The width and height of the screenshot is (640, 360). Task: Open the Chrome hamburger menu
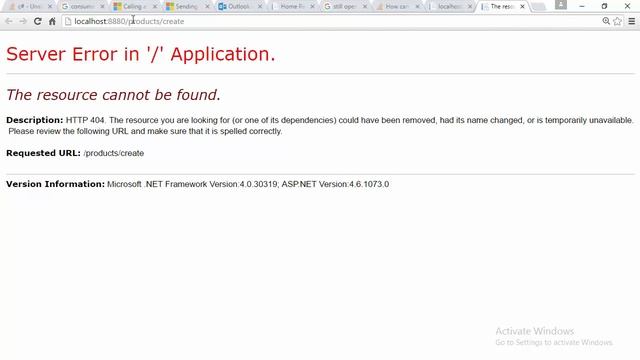click(631, 21)
